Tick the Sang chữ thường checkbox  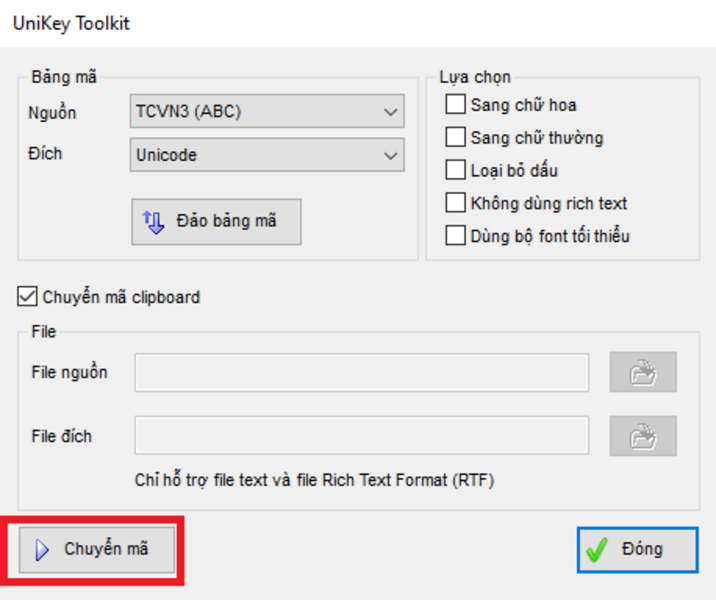pos(456,138)
